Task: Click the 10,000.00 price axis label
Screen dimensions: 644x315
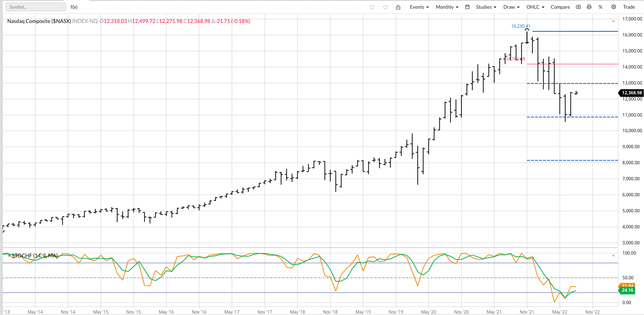Action: (x=632, y=131)
